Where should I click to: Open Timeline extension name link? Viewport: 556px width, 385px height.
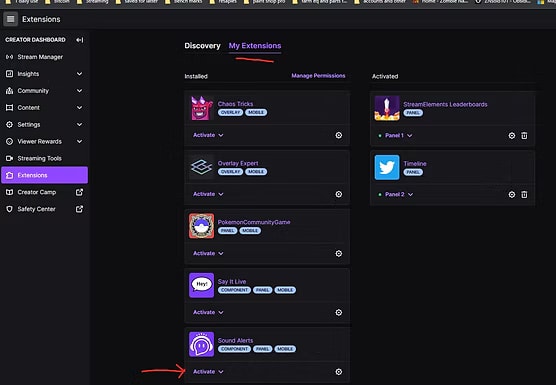[415, 164]
